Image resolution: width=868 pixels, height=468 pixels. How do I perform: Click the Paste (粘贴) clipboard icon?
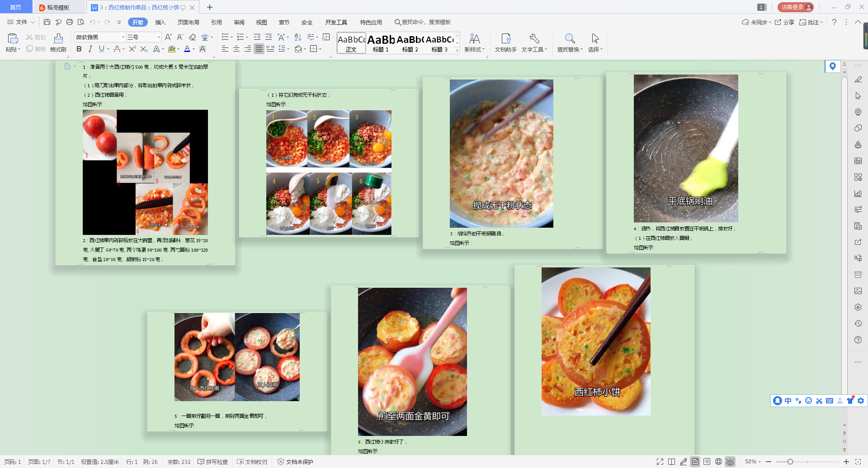[13, 38]
